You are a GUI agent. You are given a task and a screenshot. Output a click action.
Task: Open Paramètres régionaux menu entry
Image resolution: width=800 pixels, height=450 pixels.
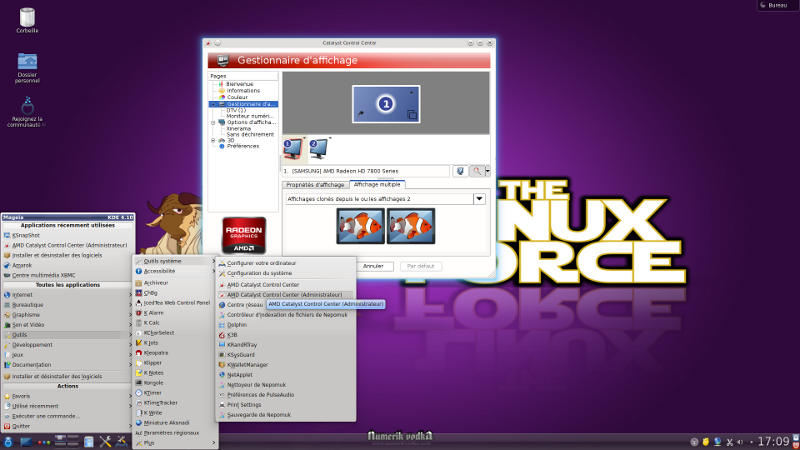[x=175, y=433]
